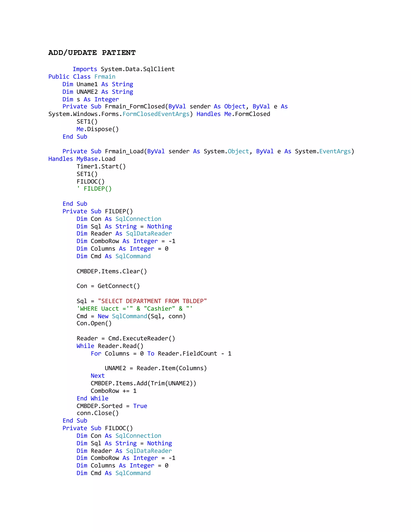411x532 pixels.
Task: Click the CMBDEP.Items.Add(Trim(UNAME2)) statement
Action: click(143, 383)
